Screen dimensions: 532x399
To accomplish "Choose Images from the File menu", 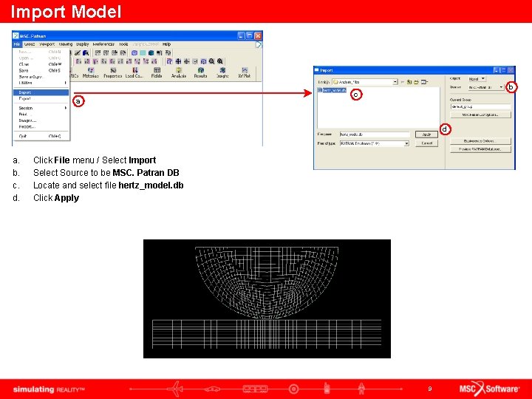I will (x=41, y=120).
